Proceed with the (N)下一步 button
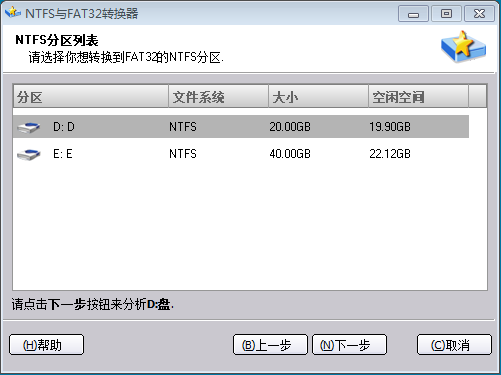 (349, 345)
